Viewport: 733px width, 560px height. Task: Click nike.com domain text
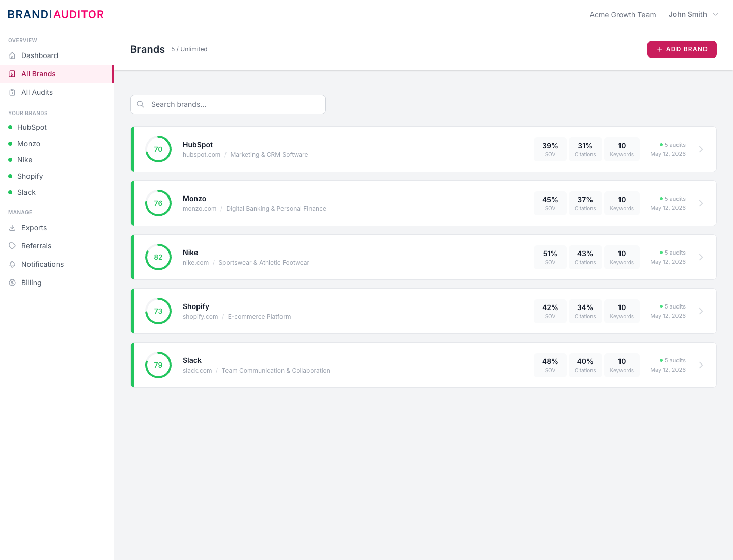[x=195, y=263]
